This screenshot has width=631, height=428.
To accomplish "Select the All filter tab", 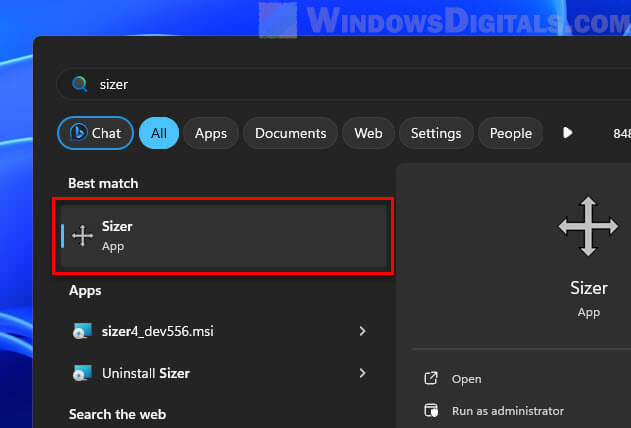I will tap(159, 133).
